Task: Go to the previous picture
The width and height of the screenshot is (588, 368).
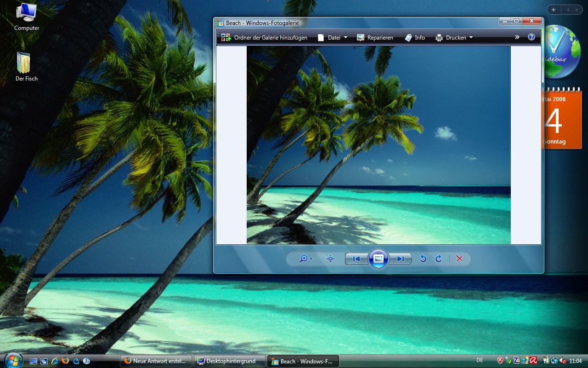Action: [357, 259]
